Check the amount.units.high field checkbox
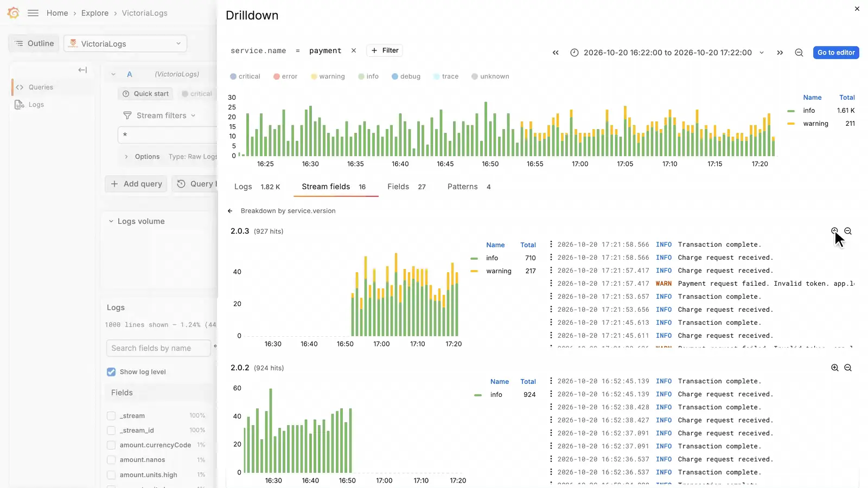 click(x=111, y=475)
